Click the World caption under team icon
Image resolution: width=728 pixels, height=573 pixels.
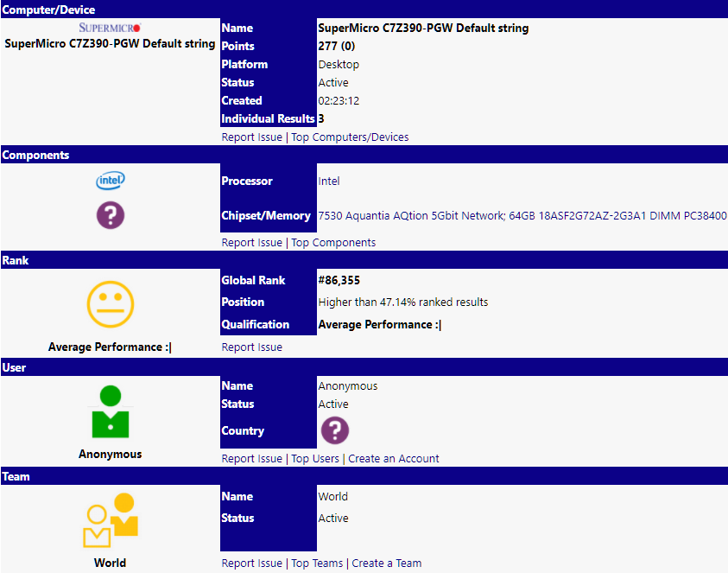pyautogui.click(x=110, y=563)
